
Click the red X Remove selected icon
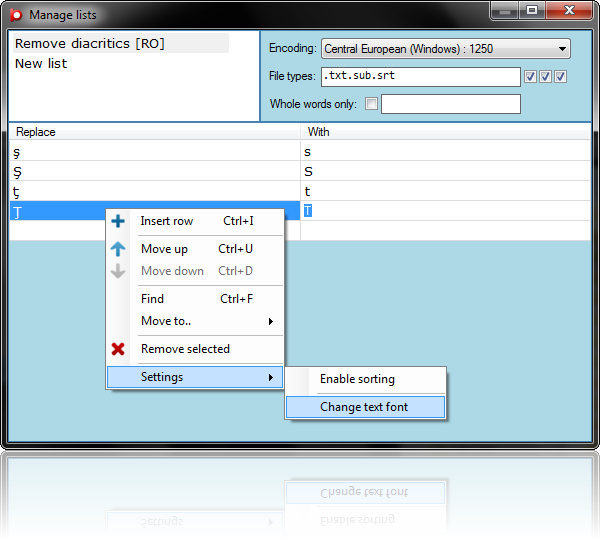(118, 349)
